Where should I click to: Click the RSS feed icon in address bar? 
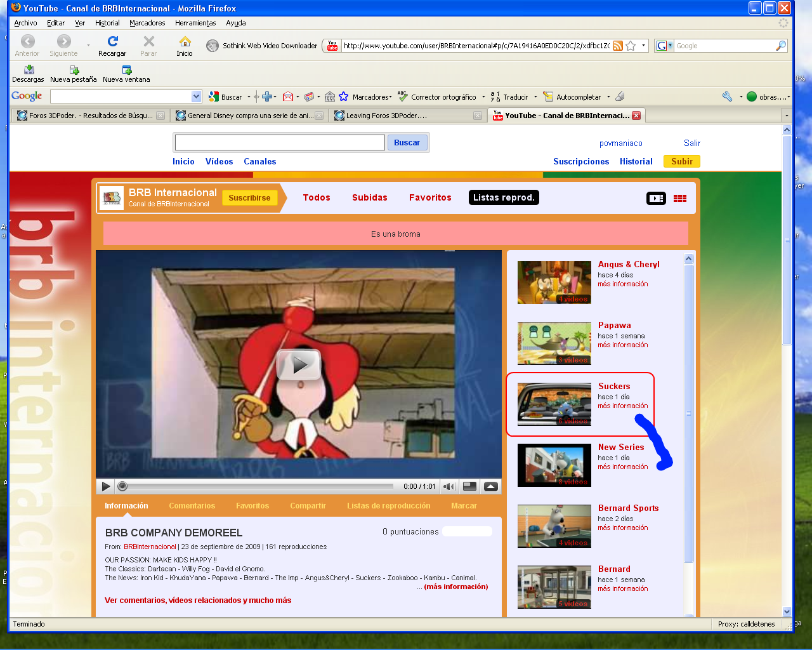(x=617, y=46)
